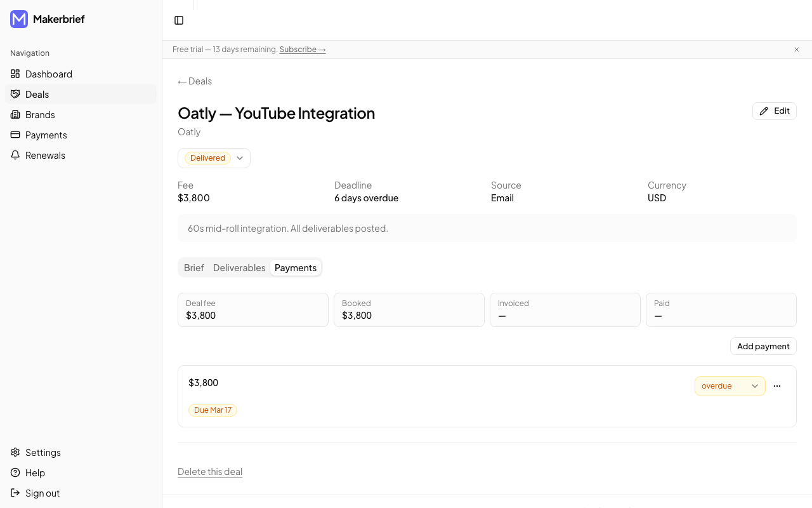Click the Makerbrief logo
812x508 pixels.
click(x=18, y=19)
